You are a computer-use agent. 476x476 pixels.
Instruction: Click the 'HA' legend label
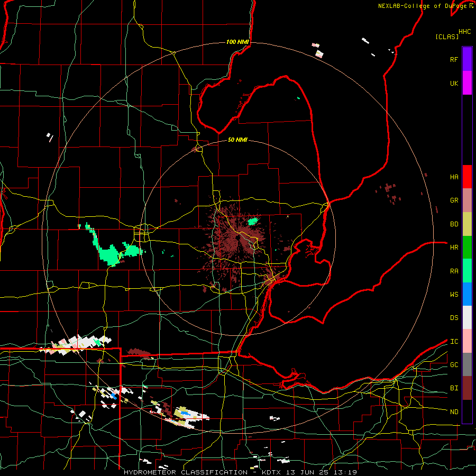(454, 177)
